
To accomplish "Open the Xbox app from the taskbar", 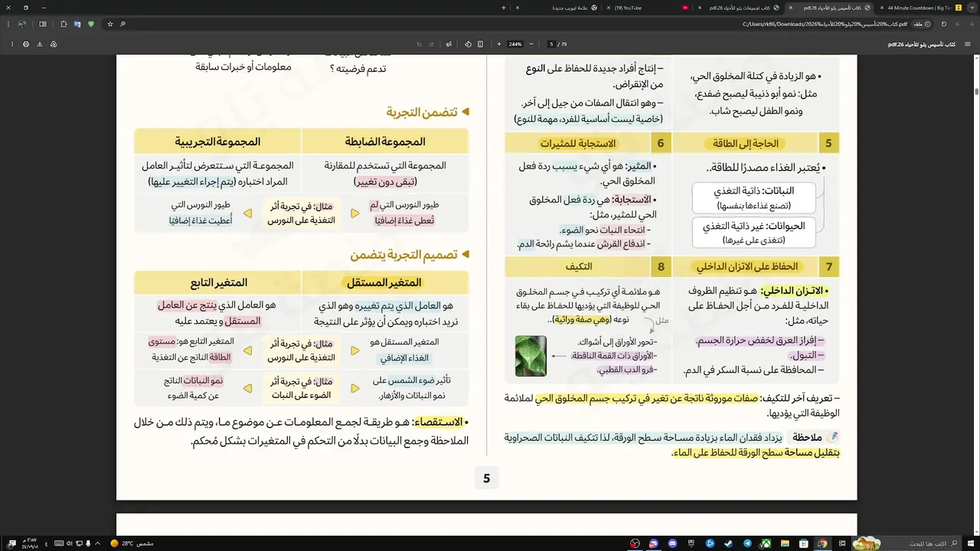I will (766, 543).
